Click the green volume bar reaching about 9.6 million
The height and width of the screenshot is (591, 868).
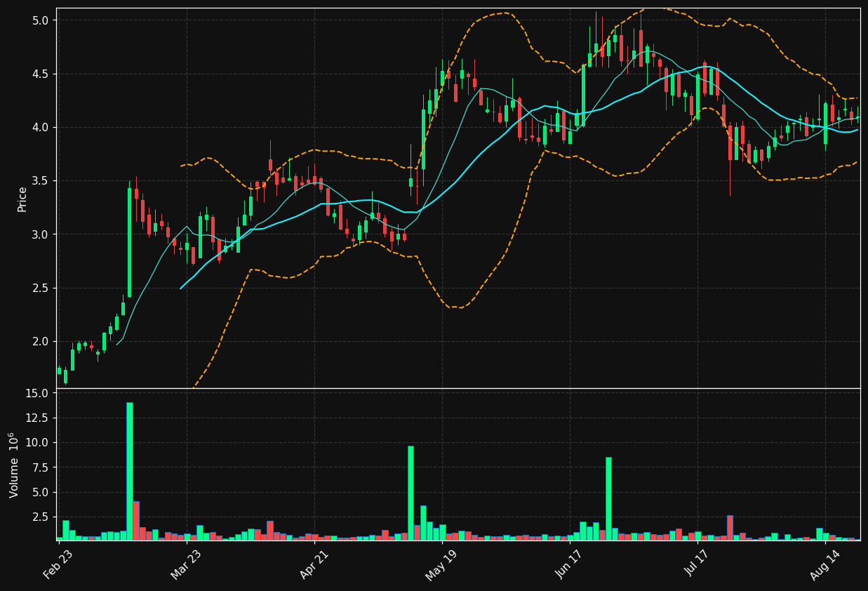[410, 493]
